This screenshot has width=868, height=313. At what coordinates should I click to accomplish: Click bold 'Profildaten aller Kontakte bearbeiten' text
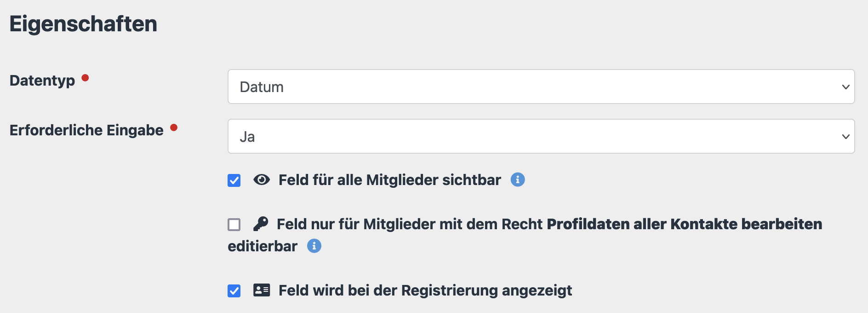click(x=684, y=224)
